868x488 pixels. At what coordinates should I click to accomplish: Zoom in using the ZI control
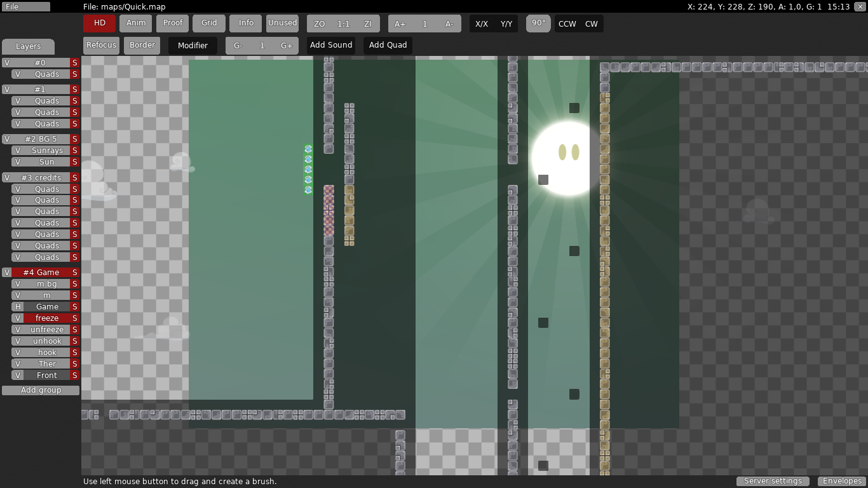point(367,23)
